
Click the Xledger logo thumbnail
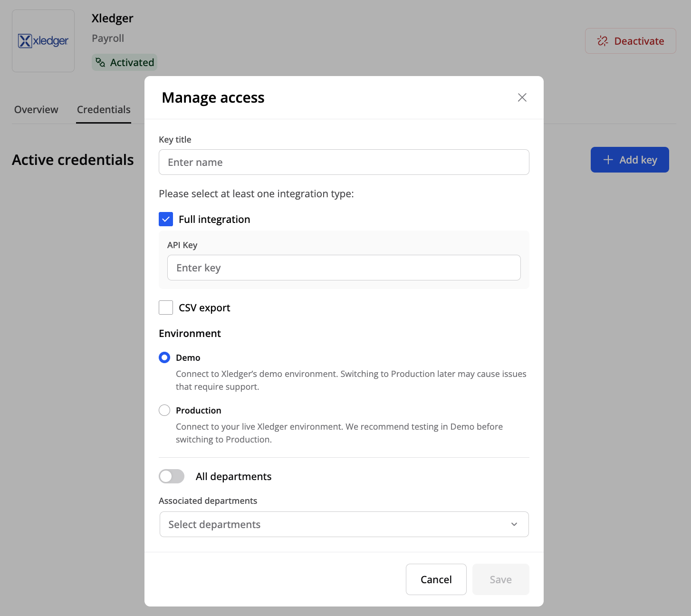tap(43, 41)
